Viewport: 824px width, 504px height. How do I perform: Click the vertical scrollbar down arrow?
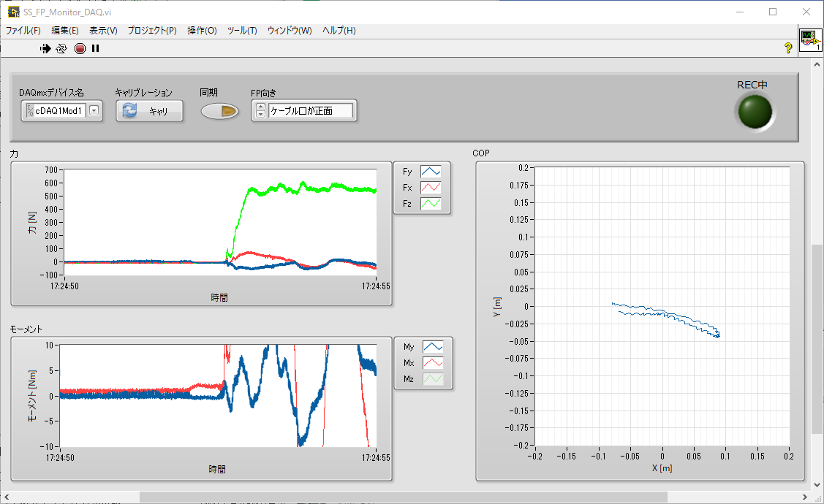tap(817, 484)
